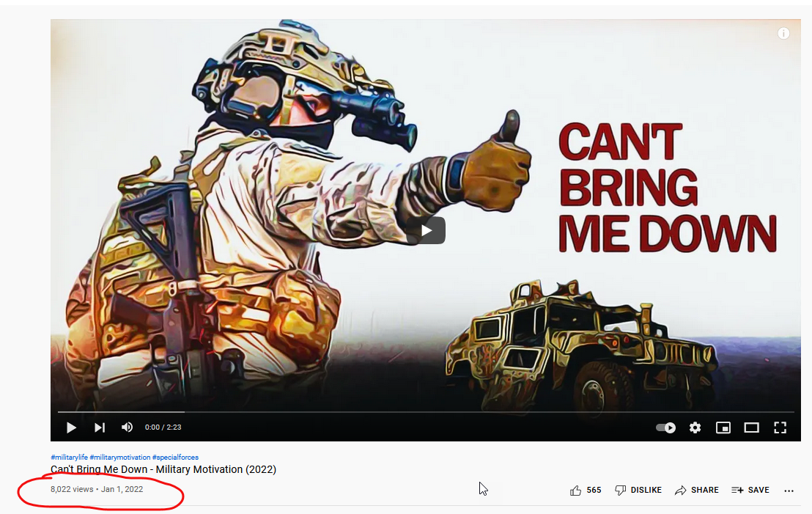Toggle the autoplay switch

pyautogui.click(x=665, y=427)
